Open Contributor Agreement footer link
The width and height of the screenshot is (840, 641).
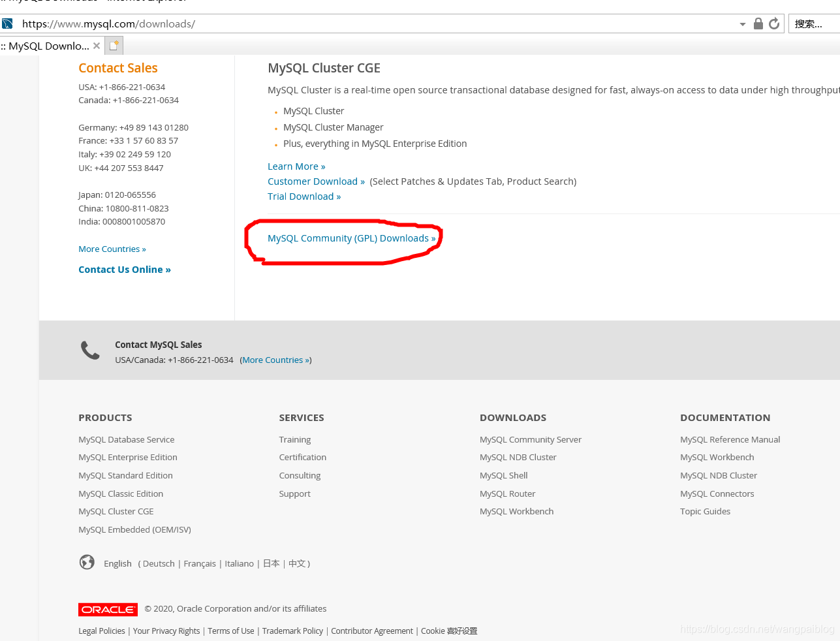click(372, 631)
